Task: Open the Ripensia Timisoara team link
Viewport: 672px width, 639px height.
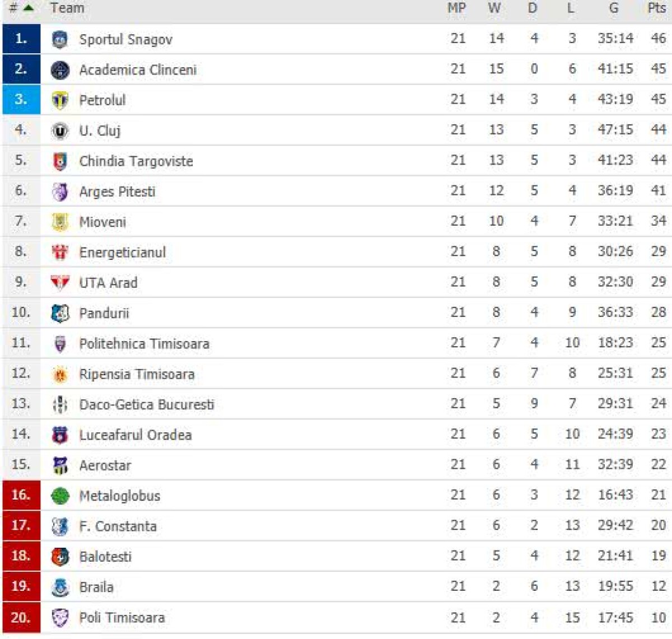Action: point(137,374)
